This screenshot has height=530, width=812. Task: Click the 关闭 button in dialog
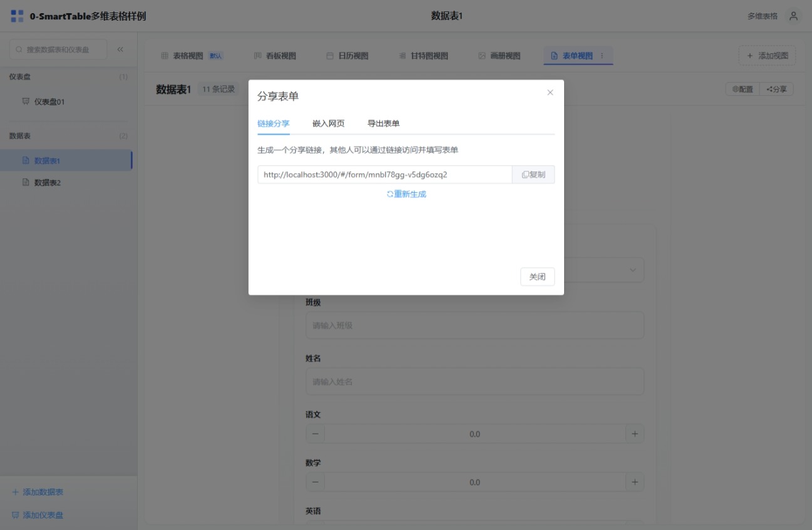pyautogui.click(x=537, y=277)
